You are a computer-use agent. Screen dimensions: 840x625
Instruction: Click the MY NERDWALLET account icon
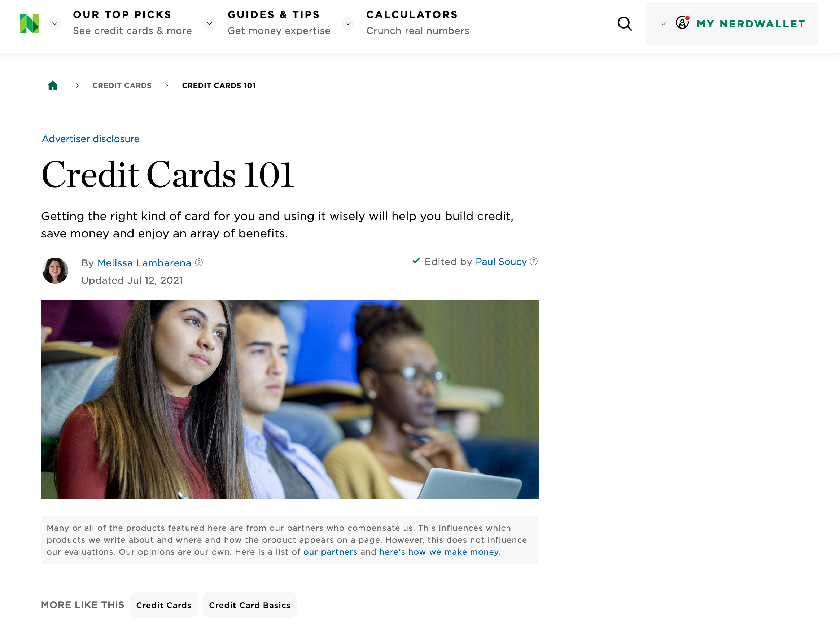click(683, 23)
